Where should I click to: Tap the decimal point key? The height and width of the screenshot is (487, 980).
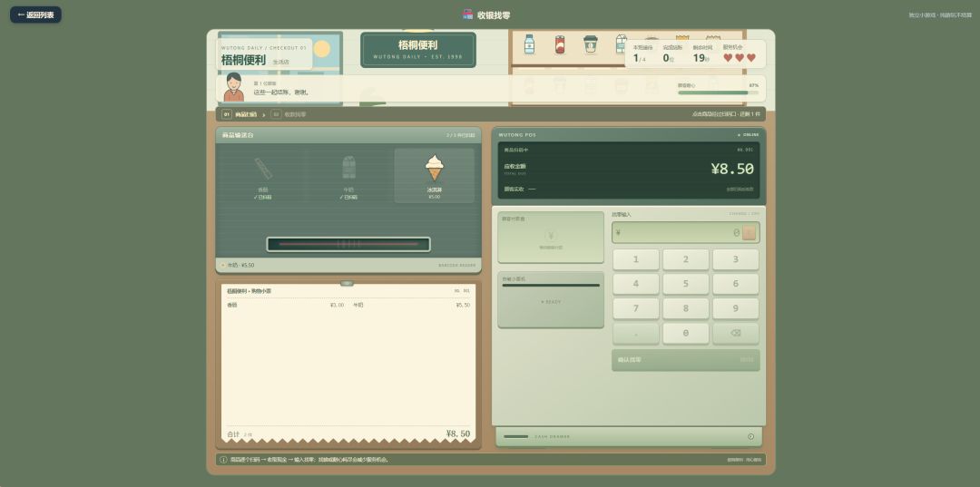point(635,334)
